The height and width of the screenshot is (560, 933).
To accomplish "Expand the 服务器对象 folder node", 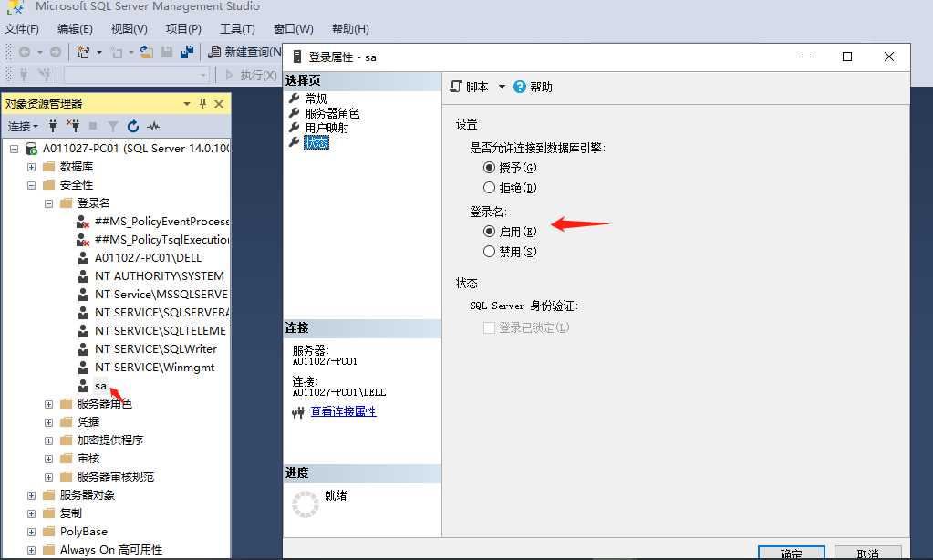I will point(32,495).
